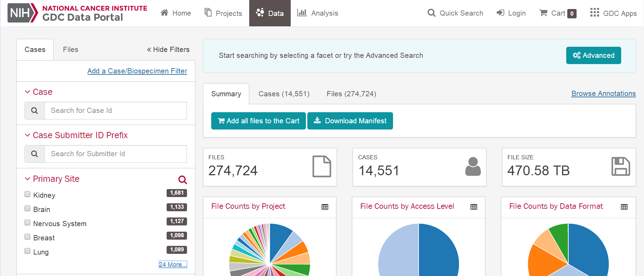Image resolution: width=644 pixels, height=276 pixels.
Task: Expand 24 More primary sites
Action: click(x=173, y=264)
